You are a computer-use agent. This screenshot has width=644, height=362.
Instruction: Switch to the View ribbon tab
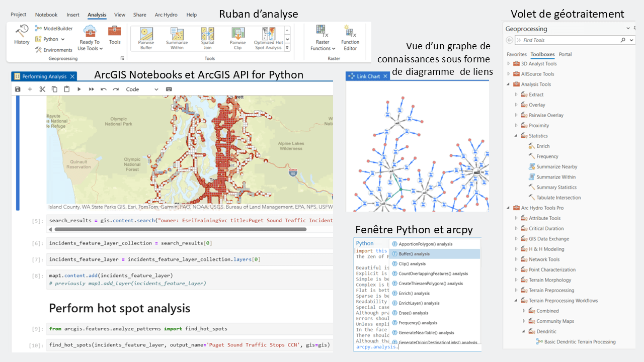pyautogui.click(x=120, y=15)
